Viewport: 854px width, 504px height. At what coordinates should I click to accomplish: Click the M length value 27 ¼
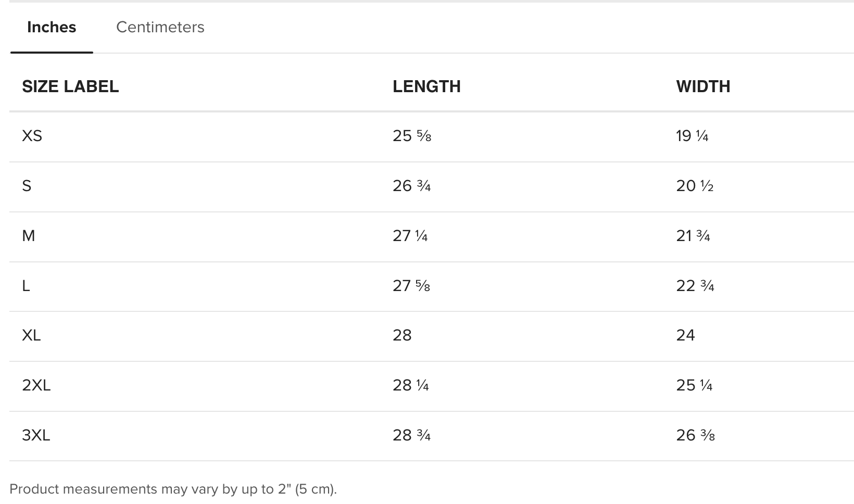pos(410,236)
